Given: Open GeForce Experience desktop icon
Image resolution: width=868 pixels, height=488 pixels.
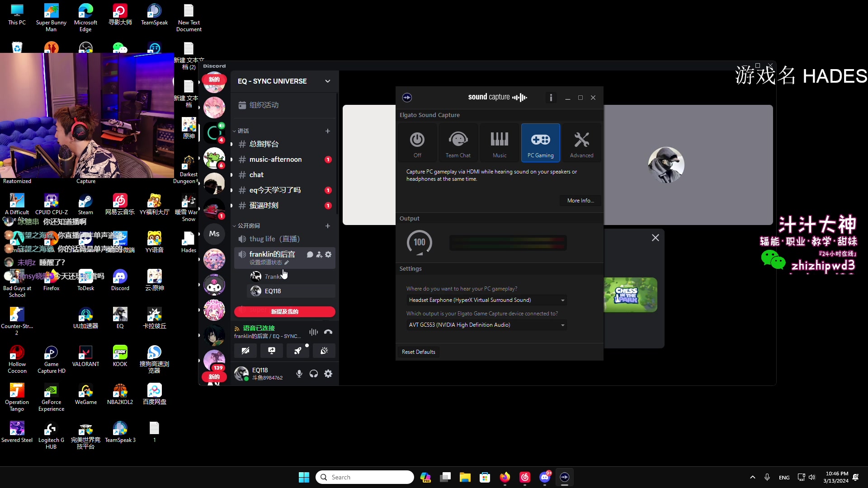Looking at the screenshot, I should coord(51,398).
